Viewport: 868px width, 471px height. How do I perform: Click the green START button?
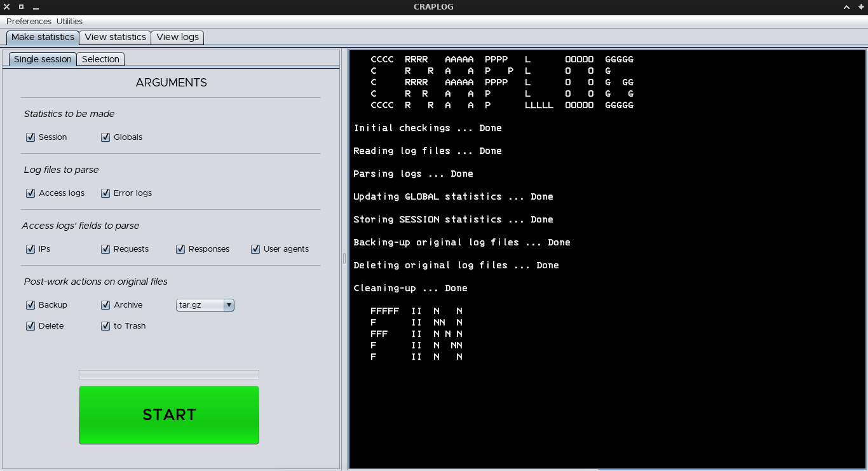click(169, 415)
